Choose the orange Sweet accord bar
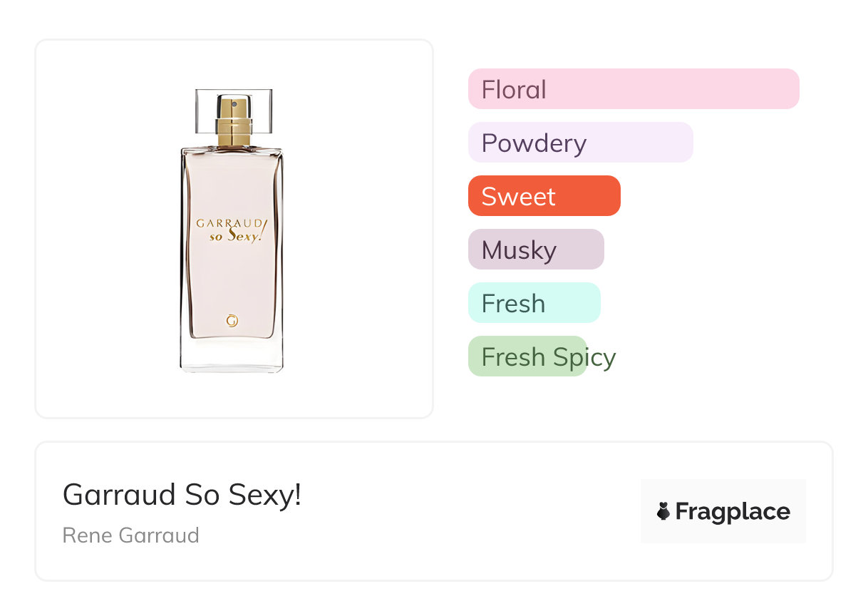Viewport: 868px width, 616px height. coord(544,196)
